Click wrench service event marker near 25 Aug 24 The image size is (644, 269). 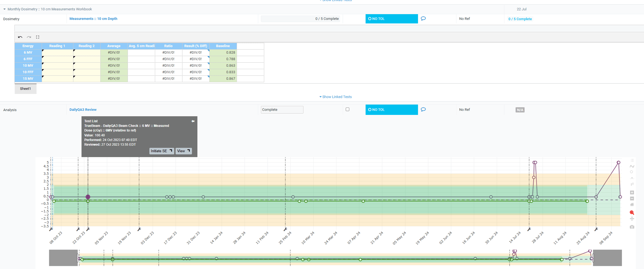(596, 229)
